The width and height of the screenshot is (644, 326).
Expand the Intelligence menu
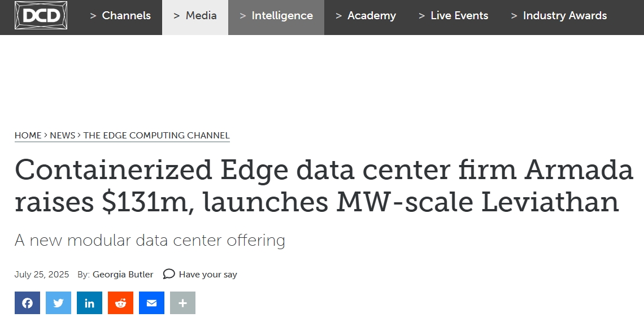276,16
